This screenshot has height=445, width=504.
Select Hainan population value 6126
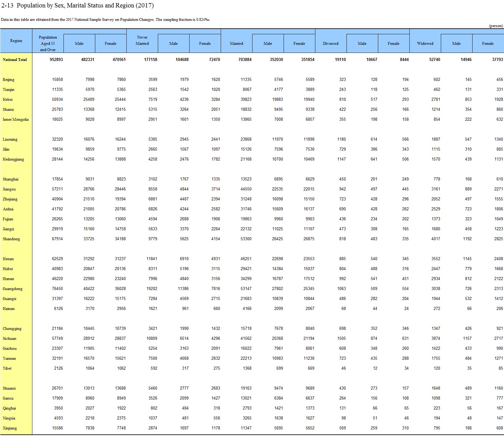coord(59,309)
